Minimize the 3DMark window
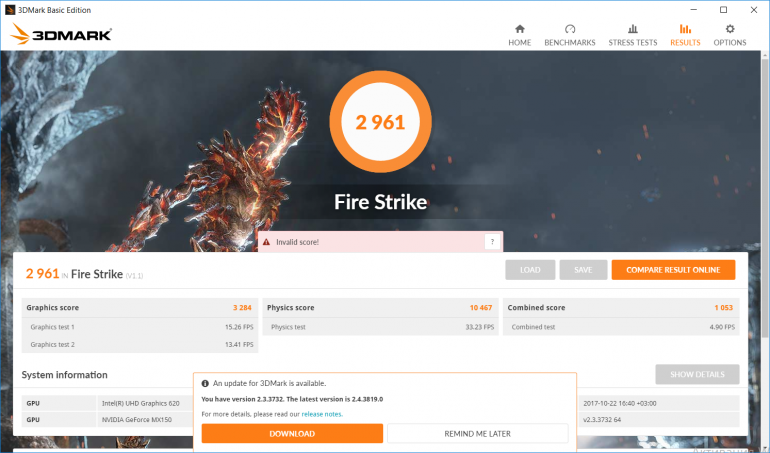 click(693, 10)
